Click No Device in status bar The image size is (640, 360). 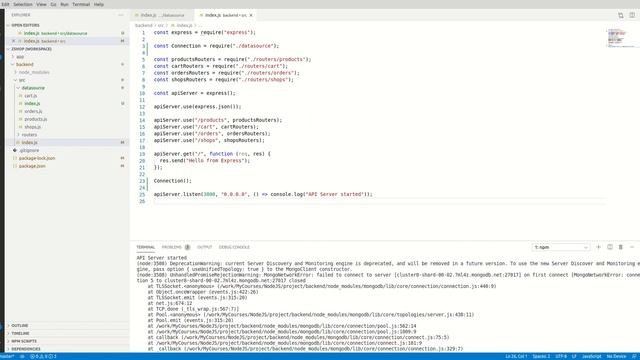(616, 356)
